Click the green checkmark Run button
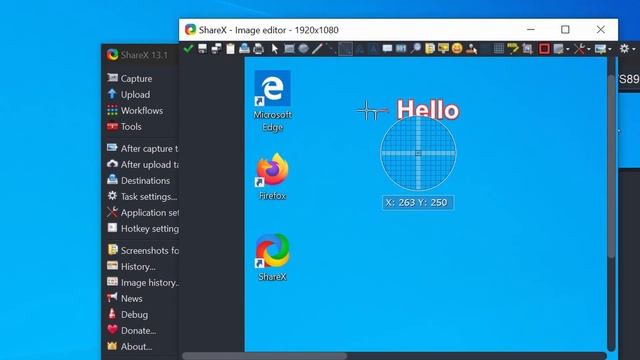 pyautogui.click(x=188, y=49)
